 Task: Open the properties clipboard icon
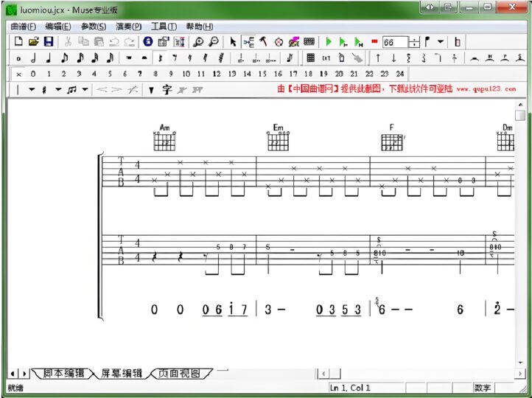coord(164,42)
